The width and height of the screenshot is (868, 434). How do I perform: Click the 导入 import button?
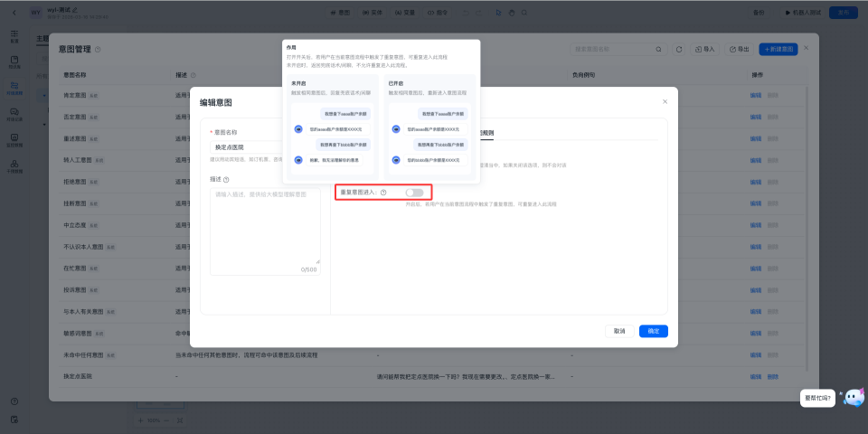(x=703, y=49)
